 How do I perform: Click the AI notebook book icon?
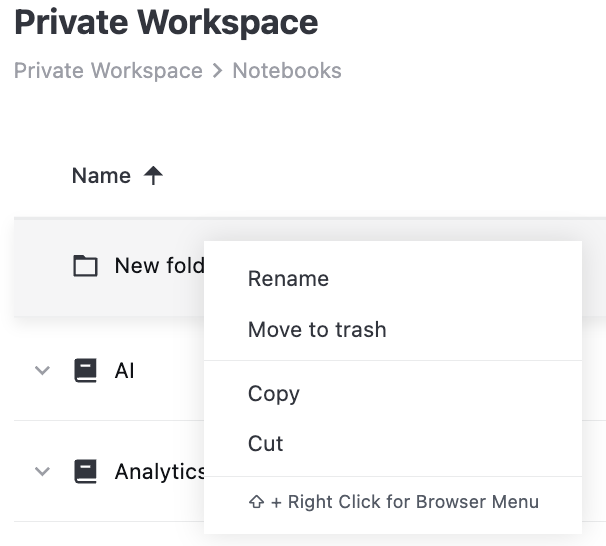tap(86, 371)
